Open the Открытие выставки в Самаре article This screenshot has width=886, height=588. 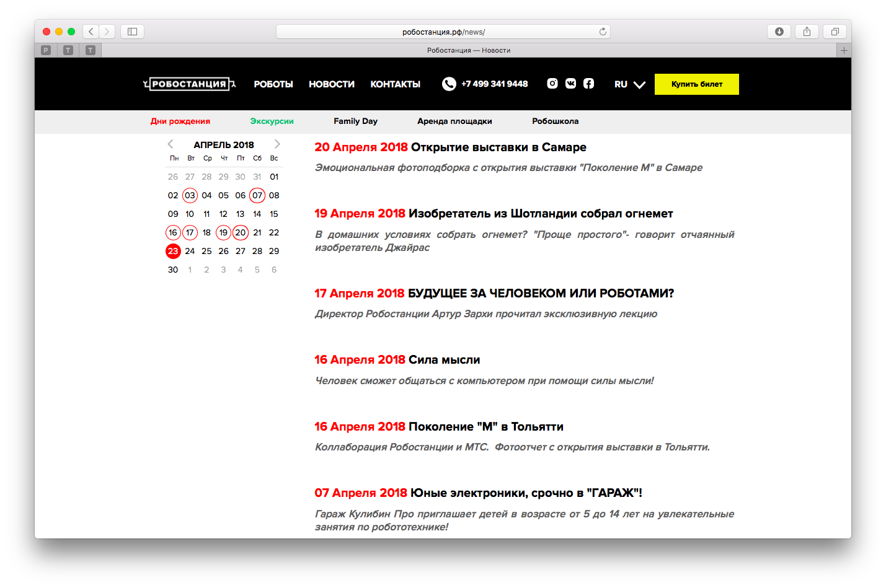coord(498,147)
